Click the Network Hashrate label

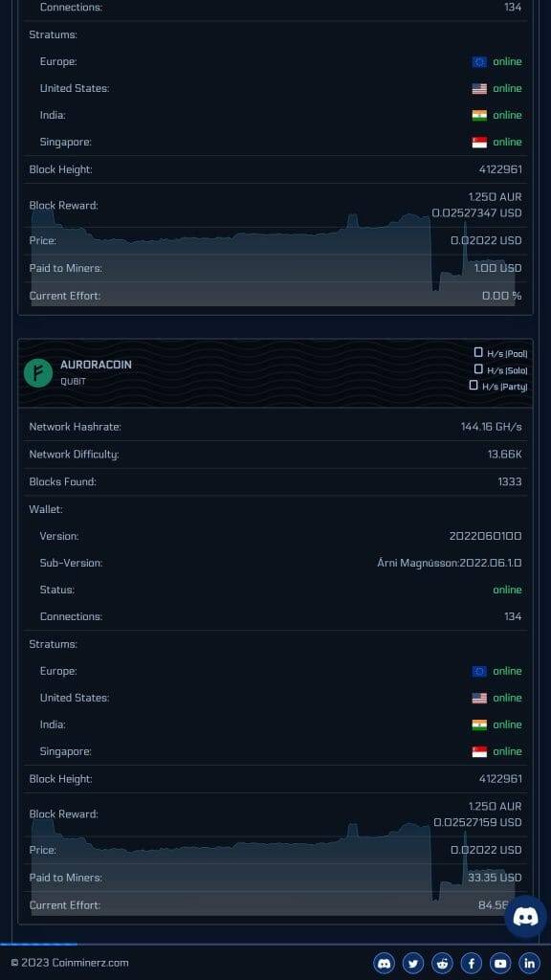click(x=75, y=427)
